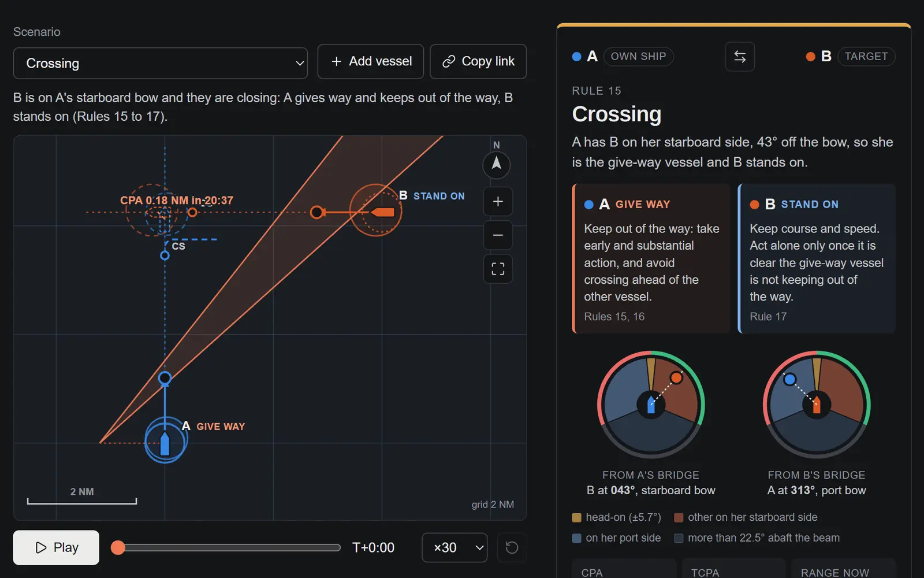Zoom in on the chart
924x578 pixels.
[498, 202]
